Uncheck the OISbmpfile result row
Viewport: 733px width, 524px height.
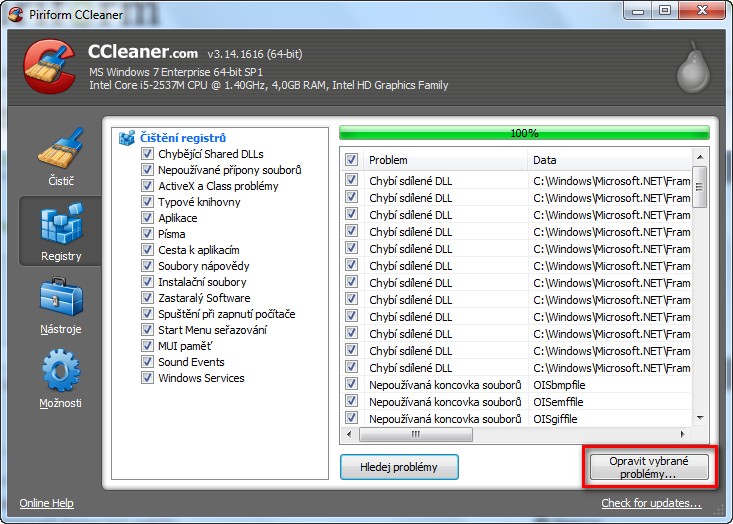(352, 384)
